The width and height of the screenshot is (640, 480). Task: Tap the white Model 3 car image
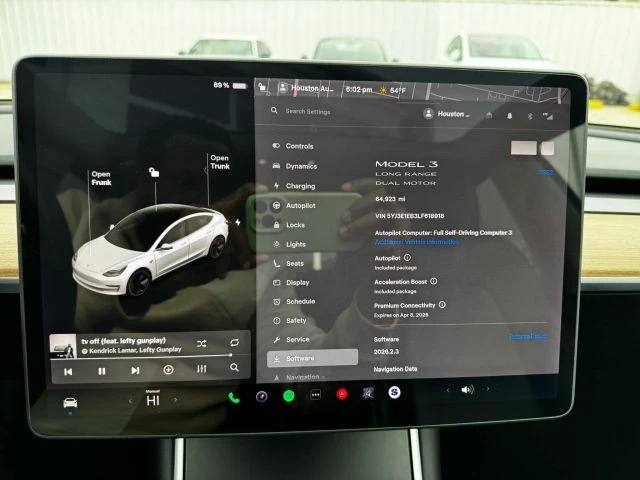tap(150, 249)
